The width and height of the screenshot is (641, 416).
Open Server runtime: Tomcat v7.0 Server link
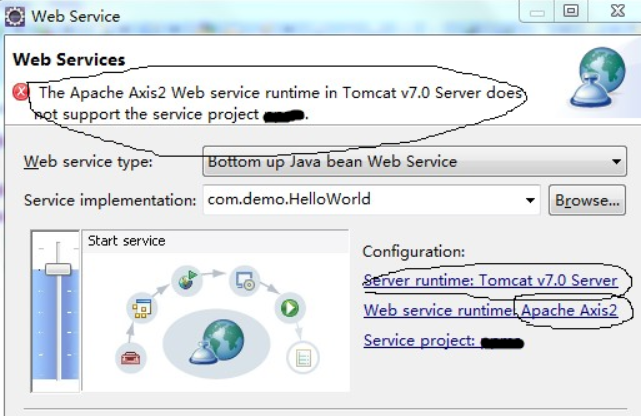coord(491,280)
